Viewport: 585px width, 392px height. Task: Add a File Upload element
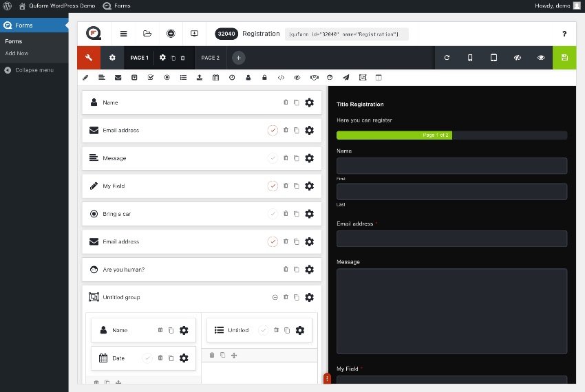[x=200, y=78]
